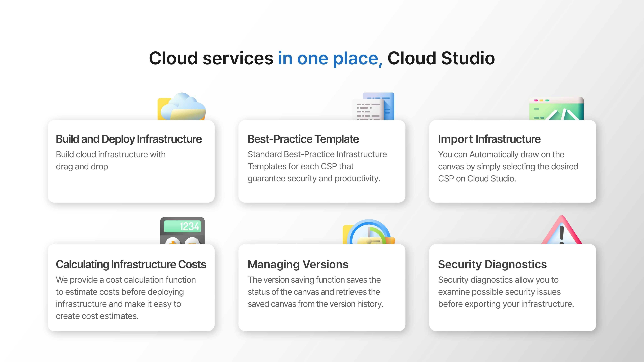Click the clock folder icon above Managing Versions

point(369,232)
